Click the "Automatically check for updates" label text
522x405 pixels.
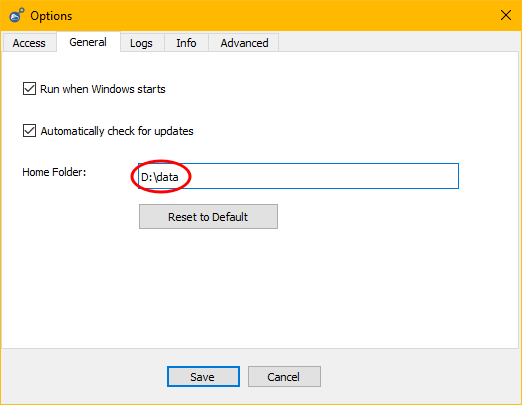[117, 131]
